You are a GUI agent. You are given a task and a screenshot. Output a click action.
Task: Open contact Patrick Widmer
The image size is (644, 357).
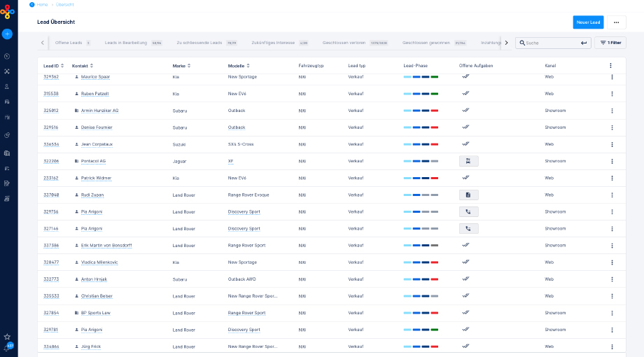coord(96,178)
